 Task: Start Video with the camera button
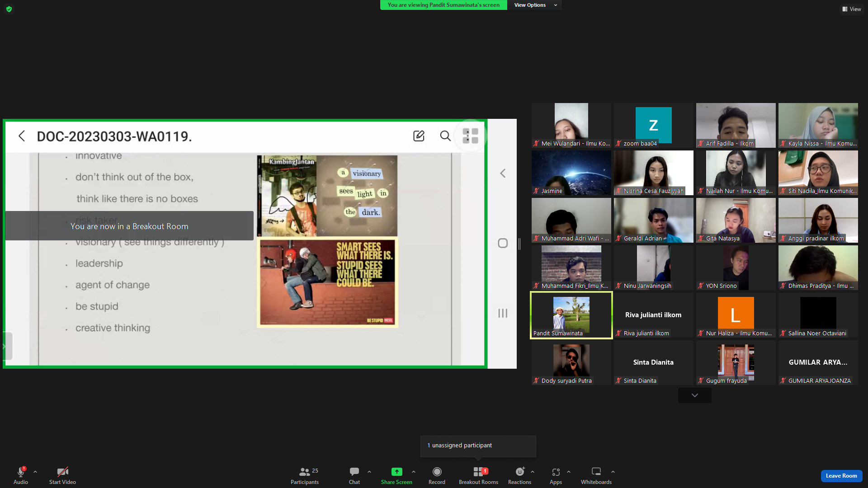point(62,475)
